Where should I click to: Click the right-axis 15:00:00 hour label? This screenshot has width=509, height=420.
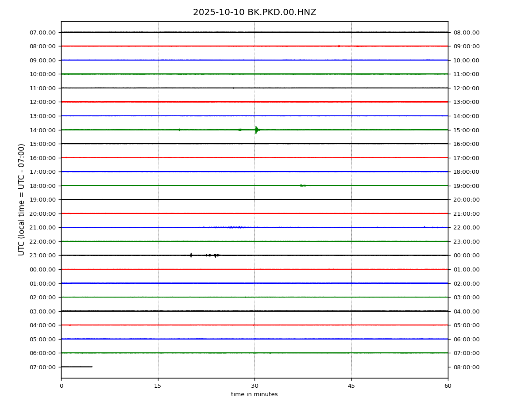466,130
